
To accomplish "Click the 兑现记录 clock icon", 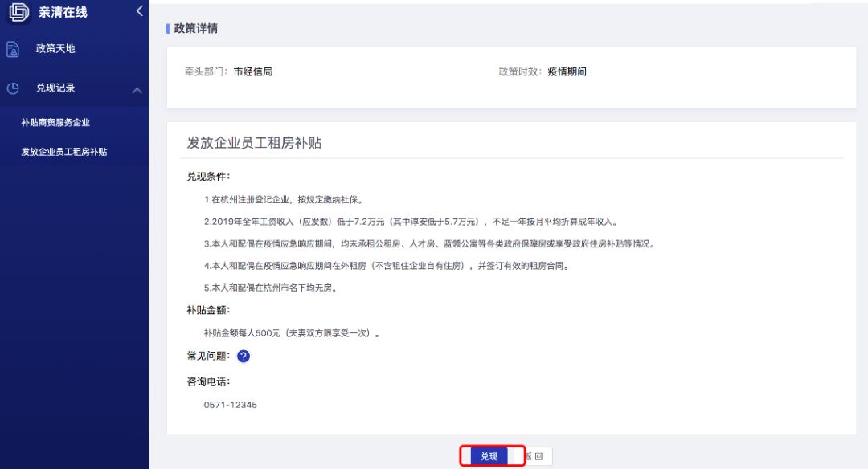I will point(13,88).
